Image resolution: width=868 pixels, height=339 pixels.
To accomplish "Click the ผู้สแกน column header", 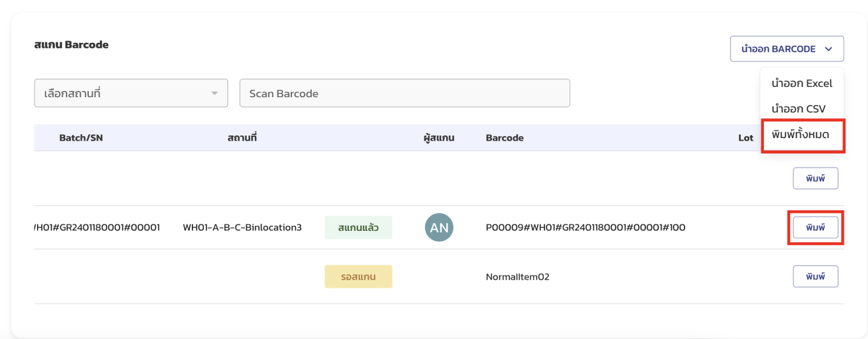I will (x=438, y=138).
